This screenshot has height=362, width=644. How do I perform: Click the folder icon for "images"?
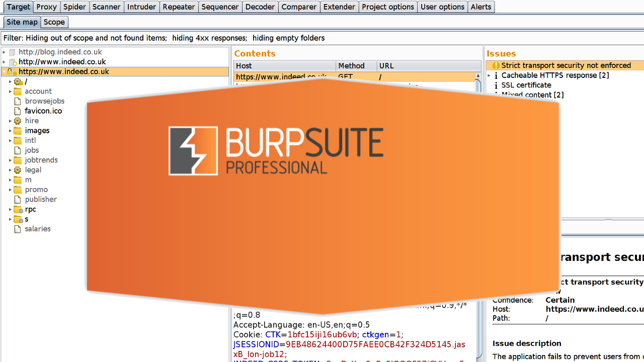[18, 131]
